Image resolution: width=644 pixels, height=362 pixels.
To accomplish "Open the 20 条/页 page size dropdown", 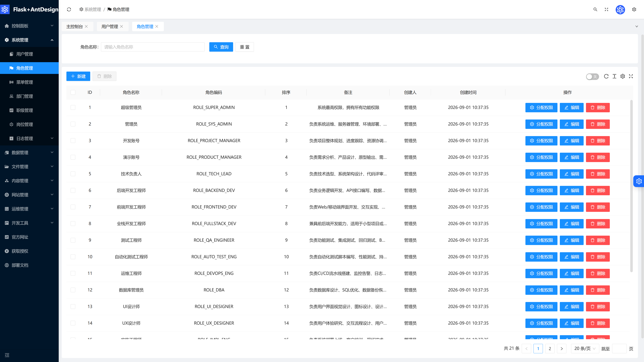I will pyautogui.click(x=585, y=349).
